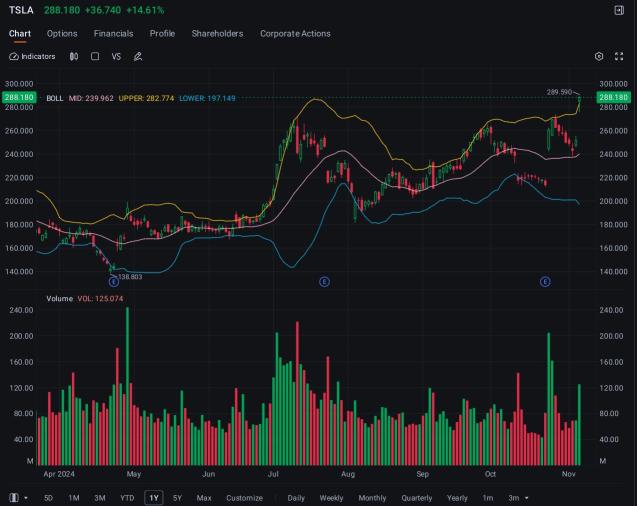
Task: Click the left 288.180 current price tag
Action: [19, 97]
